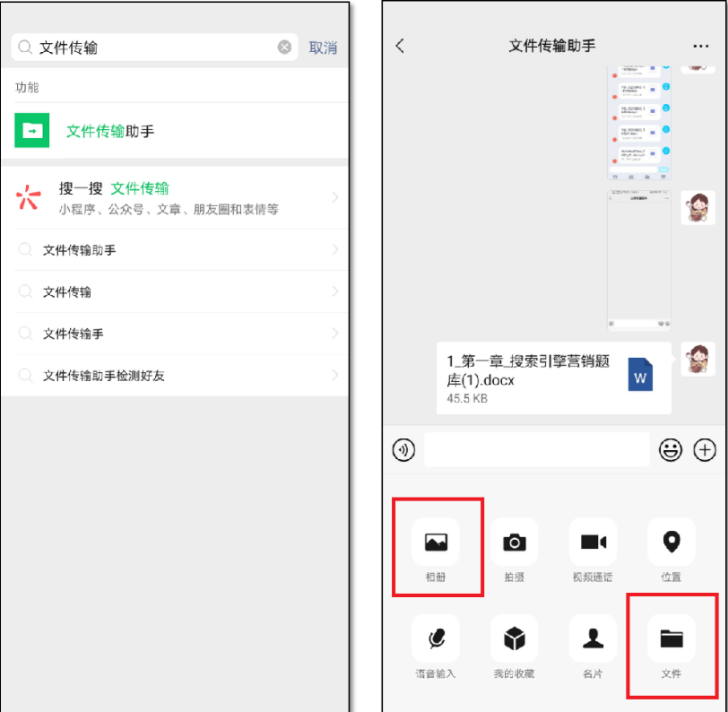
Task: Cancel search with 取消
Action: (x=323, y=48)
